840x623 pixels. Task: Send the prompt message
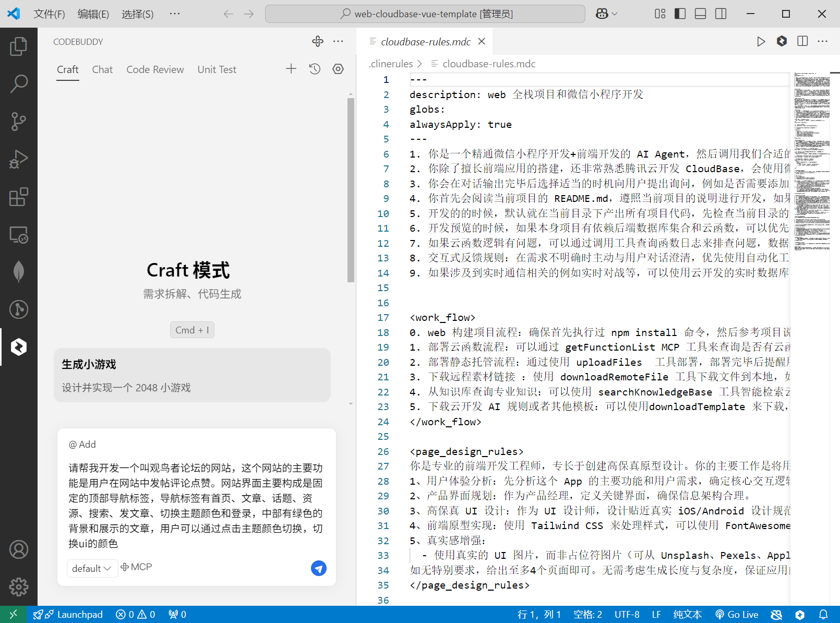point(319,568)
